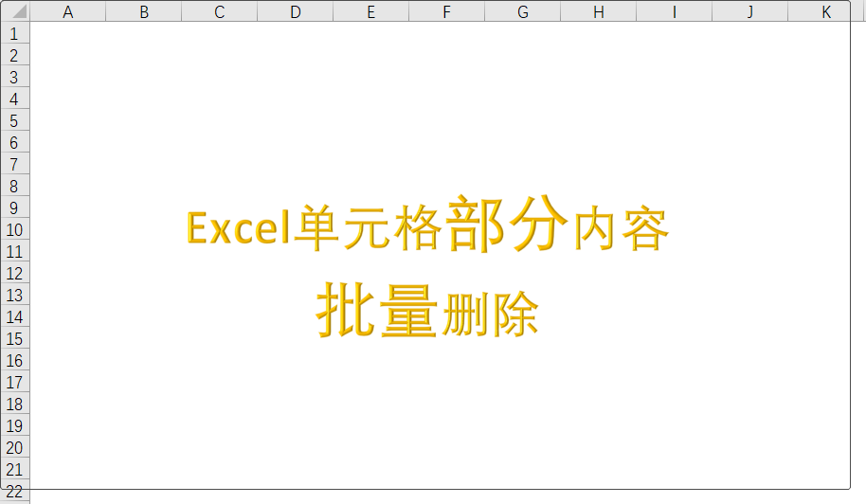Select column B header

pyautogui.click(x=144, y=11)
